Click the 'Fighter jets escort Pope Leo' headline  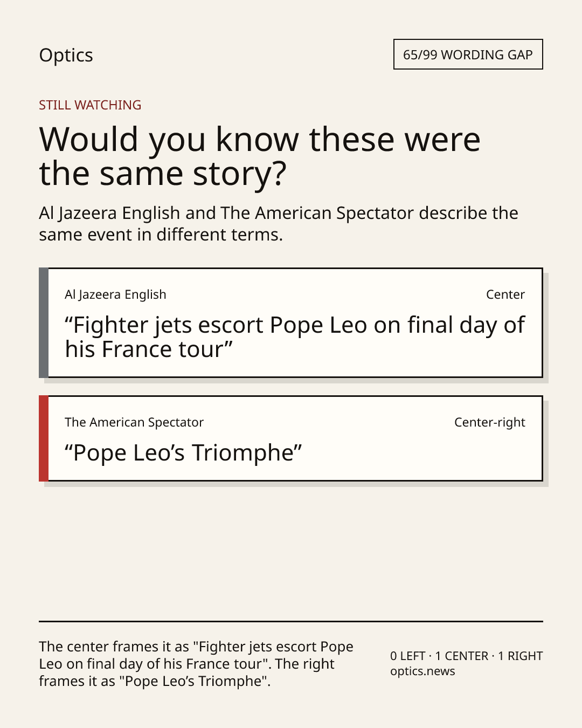point(295,337)
